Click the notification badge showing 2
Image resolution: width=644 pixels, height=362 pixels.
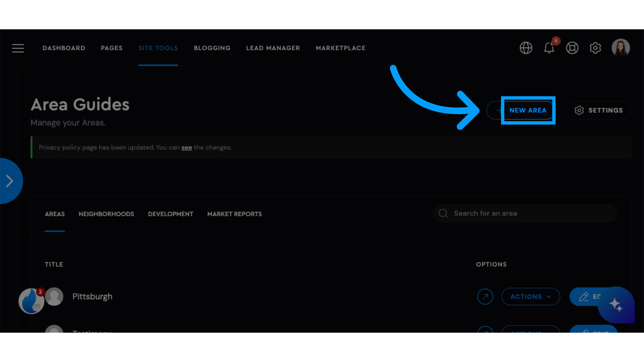point(40,292)
